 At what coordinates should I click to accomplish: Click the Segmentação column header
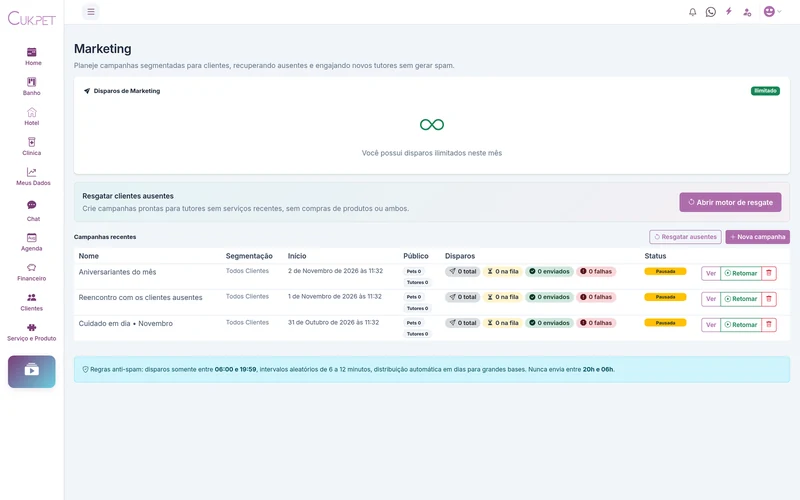tap(249, 256)
